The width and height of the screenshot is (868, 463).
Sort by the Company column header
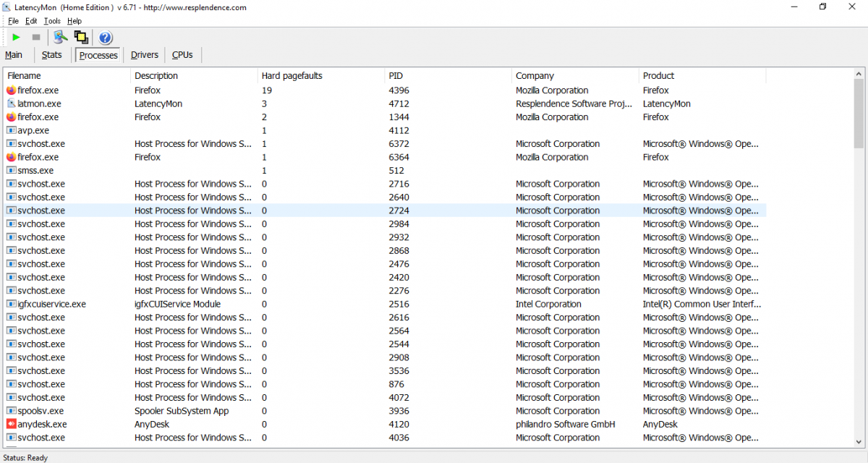tap(576, 76)
